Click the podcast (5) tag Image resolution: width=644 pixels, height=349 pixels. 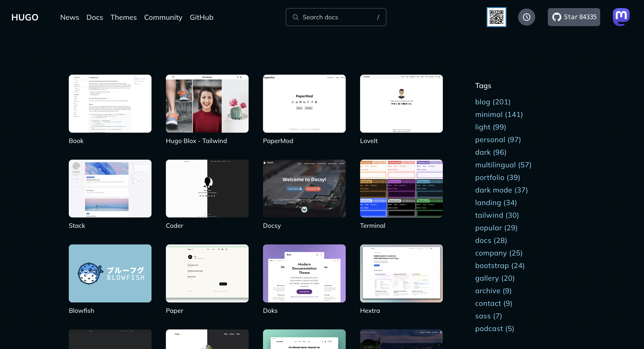click(494, 329)
